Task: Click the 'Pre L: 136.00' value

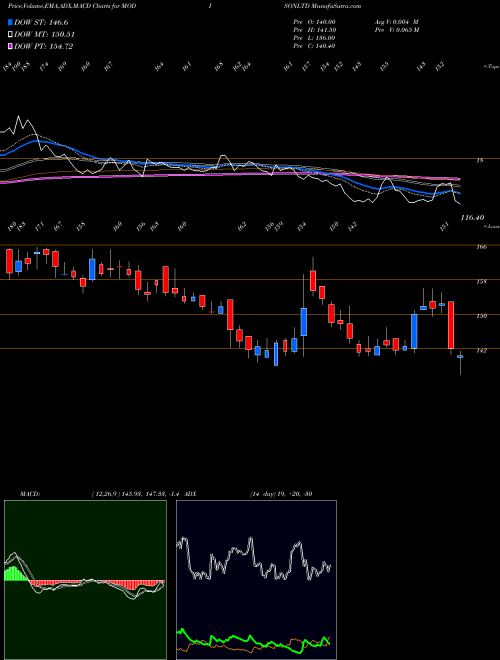Action: [x=314, y=38]
